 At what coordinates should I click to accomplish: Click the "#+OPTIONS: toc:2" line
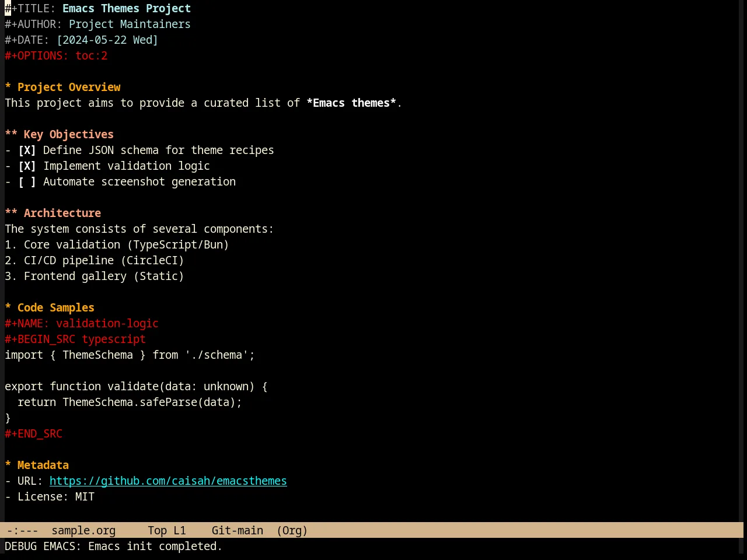point(56,55)
